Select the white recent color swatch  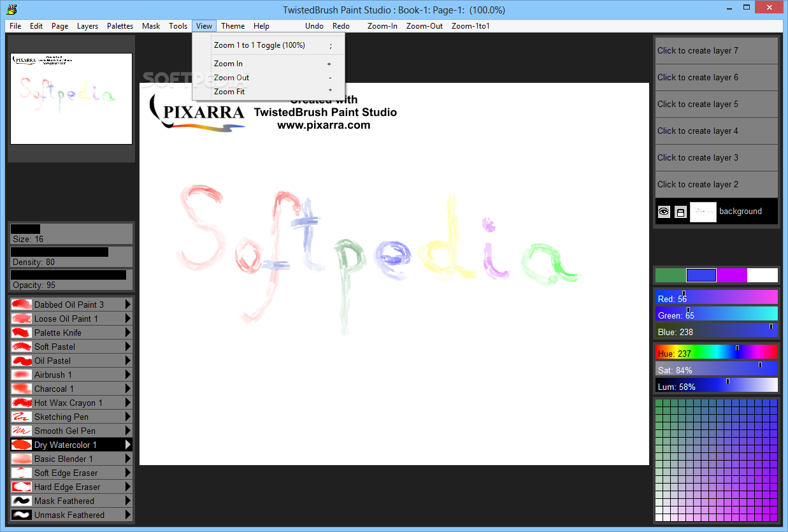(x=763, y=275)
